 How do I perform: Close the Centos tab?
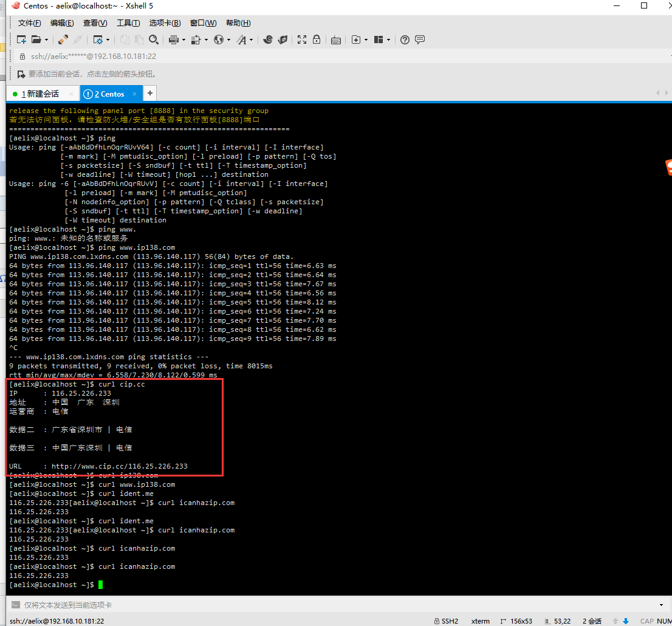click(x=134, y=94)
